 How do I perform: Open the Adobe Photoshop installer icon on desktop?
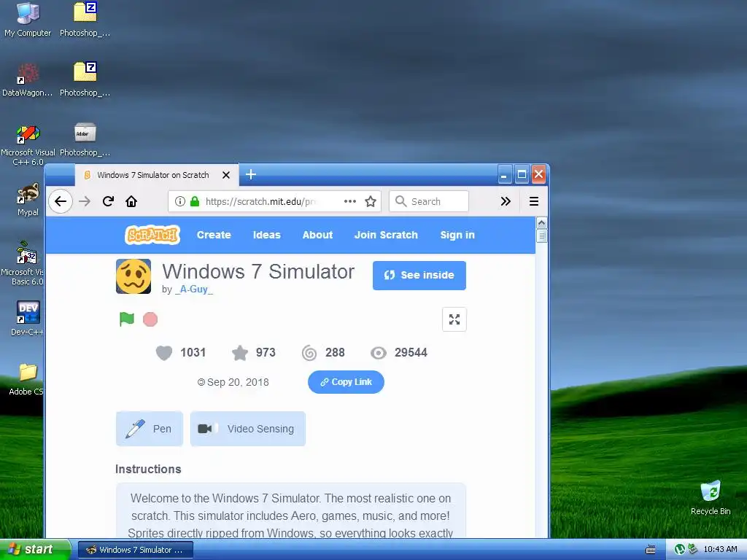click(85, 139)
